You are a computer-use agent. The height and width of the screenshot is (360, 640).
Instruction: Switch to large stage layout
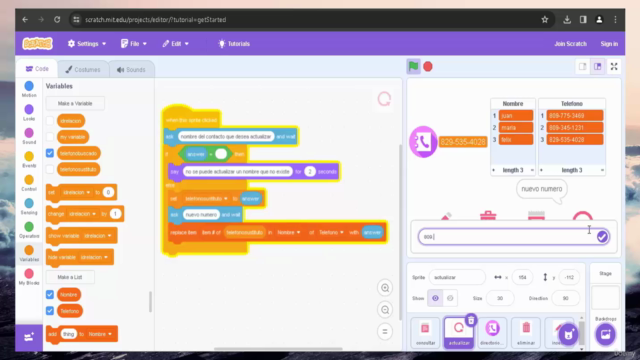(x=598, y=67)
